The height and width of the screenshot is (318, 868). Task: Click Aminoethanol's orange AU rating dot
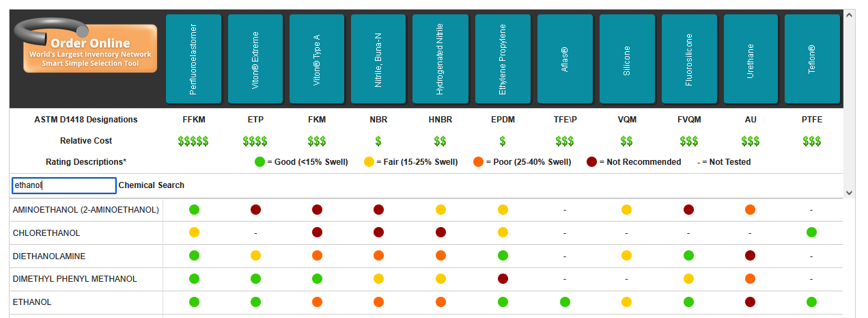click(x=751, y=210)
